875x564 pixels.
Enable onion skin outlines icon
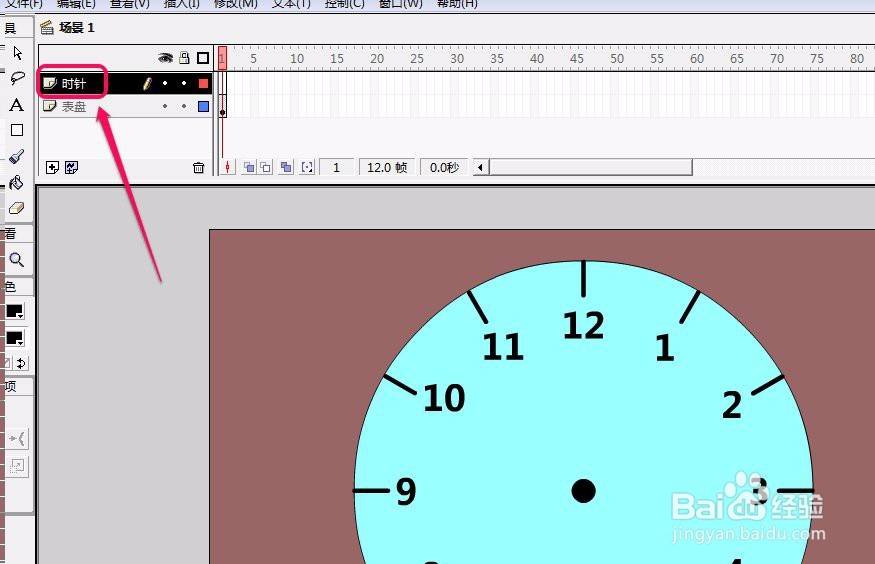coord(266,167)
